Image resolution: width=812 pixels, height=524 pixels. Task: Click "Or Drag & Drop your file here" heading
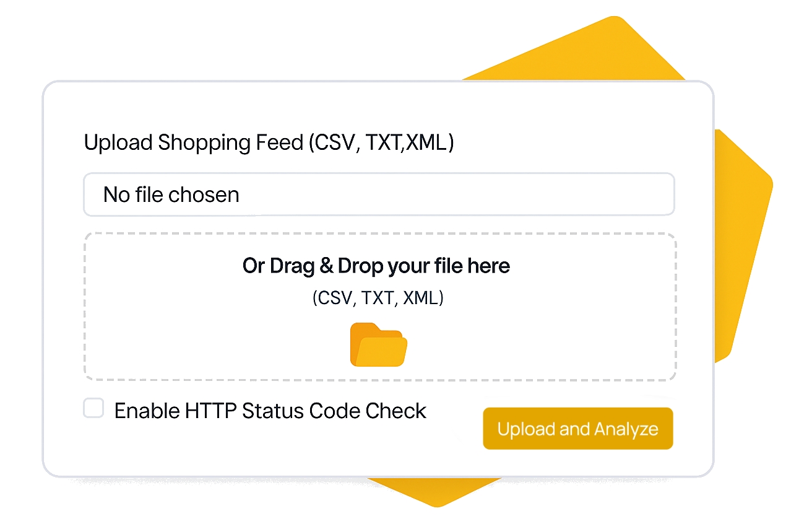coord(376,266)
